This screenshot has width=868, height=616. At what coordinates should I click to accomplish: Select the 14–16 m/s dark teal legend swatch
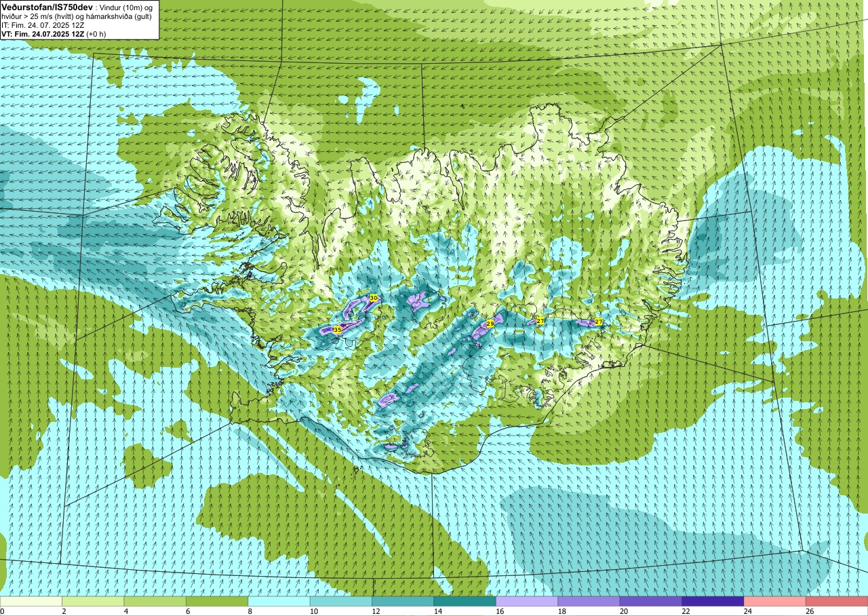(465, 602)
